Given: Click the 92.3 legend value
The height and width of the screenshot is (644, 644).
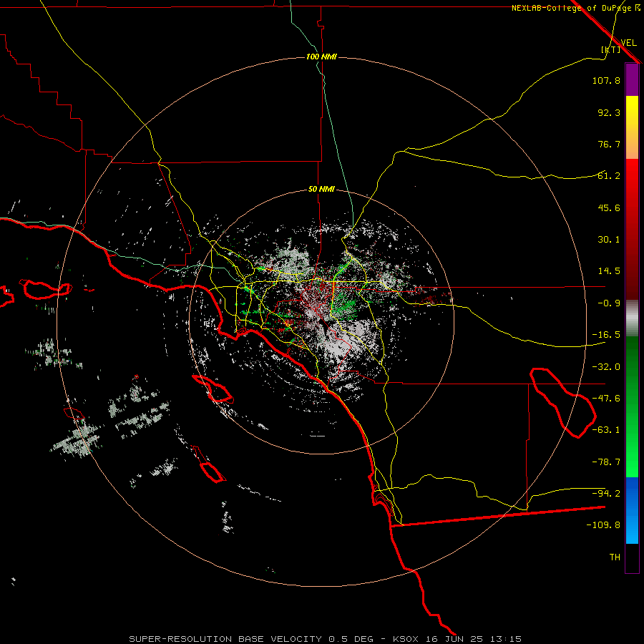Looking at the screenshot, I should pos(609,112).
